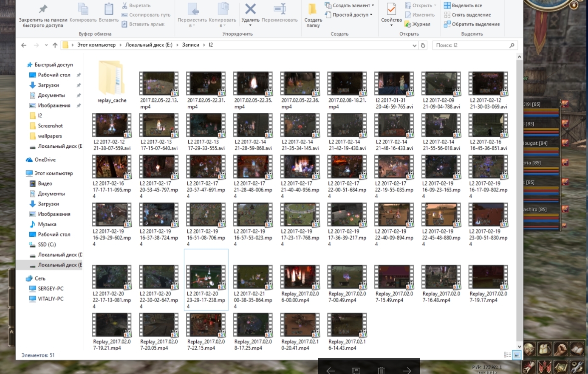Open Свойства properties with the checkmark icon
Image resolution: width=588 pixels, height=374 pixels.
click(x=391, y=9)
